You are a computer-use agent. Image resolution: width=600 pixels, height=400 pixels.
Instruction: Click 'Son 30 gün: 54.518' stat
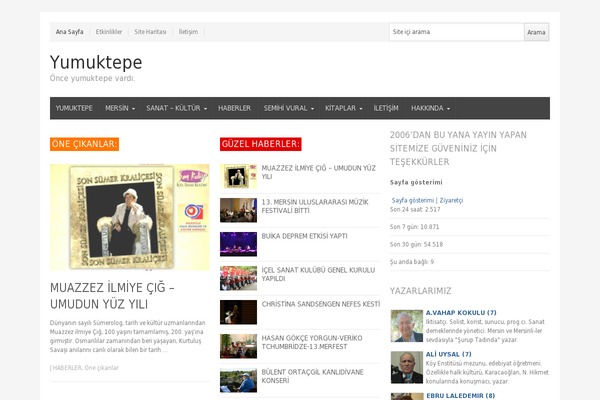coord(416,245)
